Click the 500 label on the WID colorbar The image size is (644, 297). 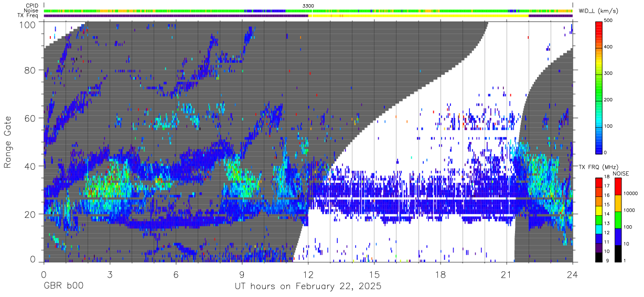[x=609, y=20]
